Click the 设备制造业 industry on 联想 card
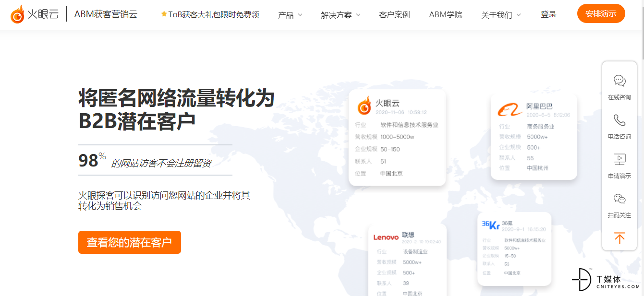The image size is (644, 296). [415, 251]
